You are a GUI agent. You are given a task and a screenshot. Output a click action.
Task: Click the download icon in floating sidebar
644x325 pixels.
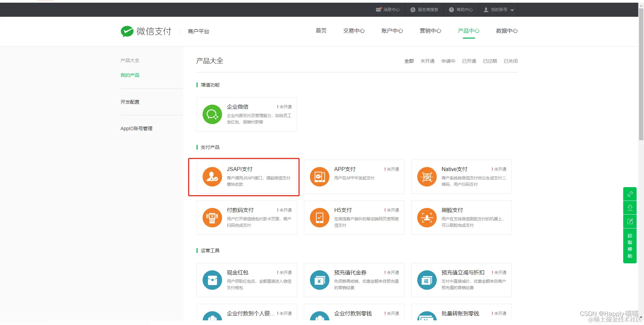pyautogui.click(x=630, y=208)
